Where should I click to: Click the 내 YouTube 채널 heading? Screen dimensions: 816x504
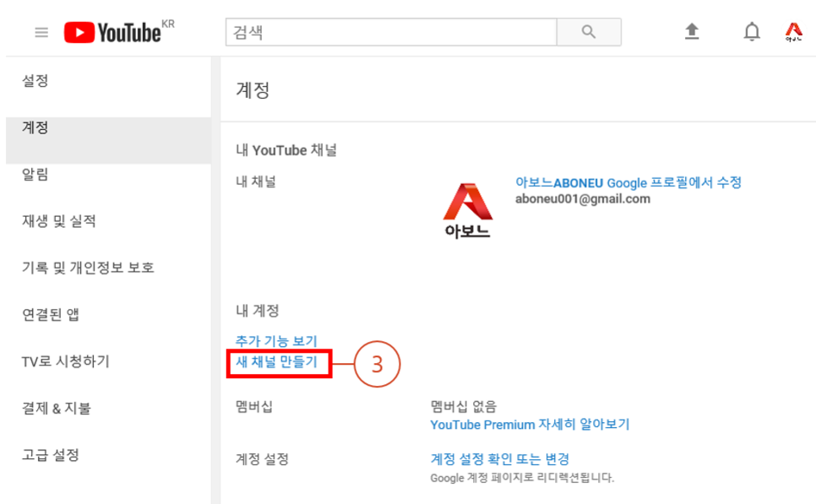(286, 150)
